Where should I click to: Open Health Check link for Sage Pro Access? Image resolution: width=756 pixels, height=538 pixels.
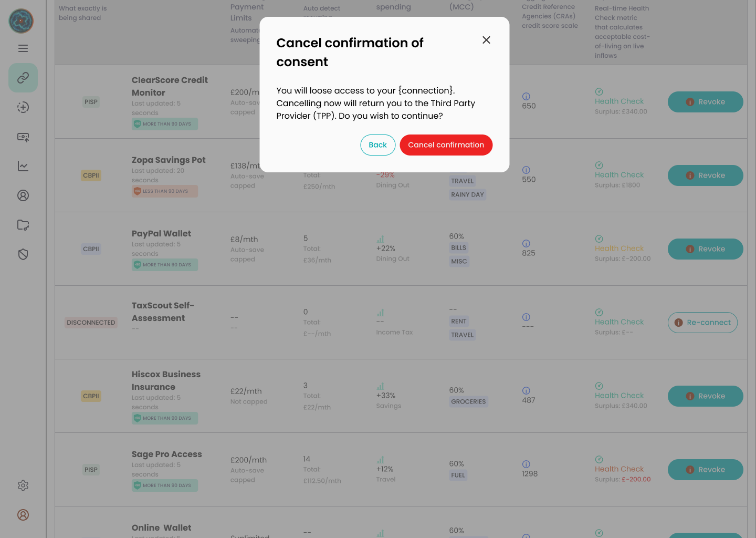coord(619,469)
